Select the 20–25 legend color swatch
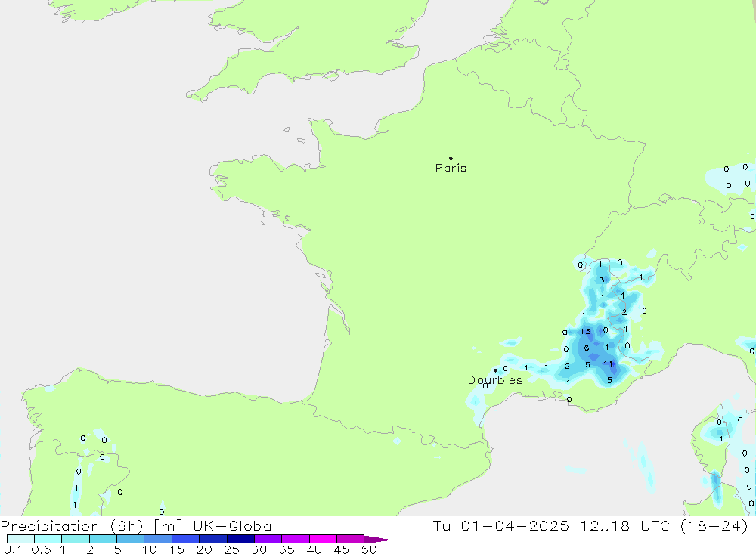Image resolution: width=756 pixels, height=554 pixels. pyautogui.click(x=213, y=539)
